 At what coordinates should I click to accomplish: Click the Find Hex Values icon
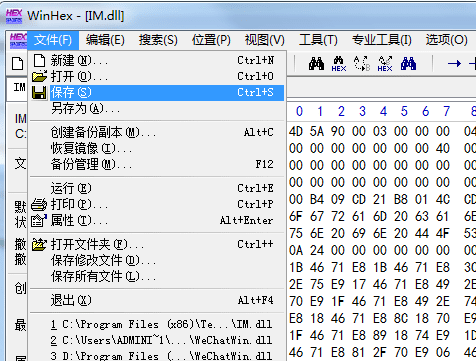(x=339, y=64)
